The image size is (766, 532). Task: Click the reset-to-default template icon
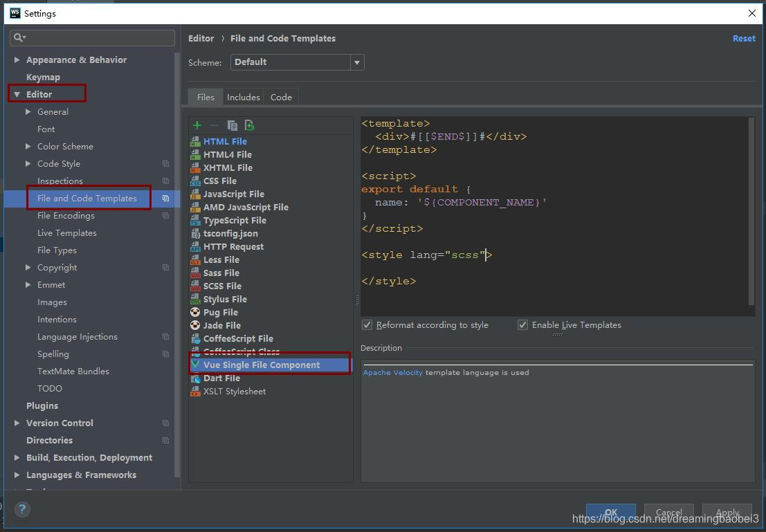pyautogui.click(x=250, y=125)
